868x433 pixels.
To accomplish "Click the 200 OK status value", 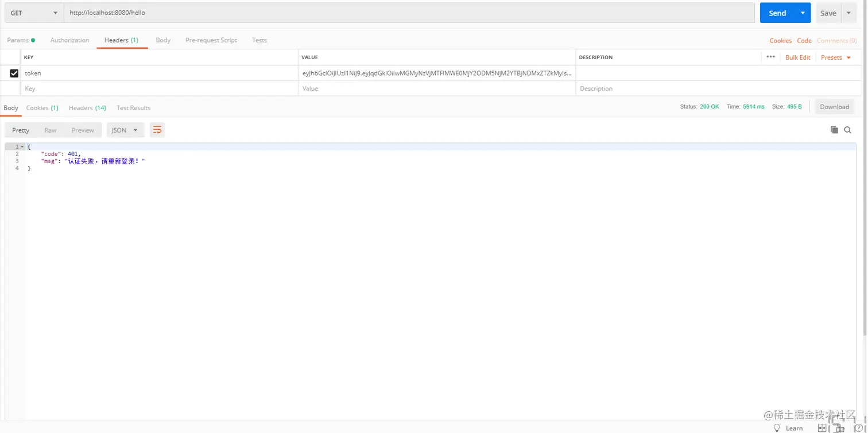I will coord(710,107).
